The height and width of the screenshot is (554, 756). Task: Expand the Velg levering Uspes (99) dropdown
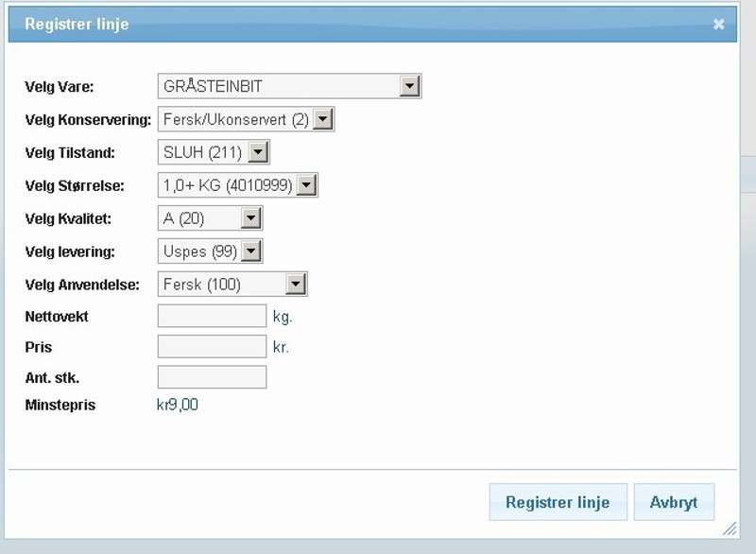click(210, 251)
